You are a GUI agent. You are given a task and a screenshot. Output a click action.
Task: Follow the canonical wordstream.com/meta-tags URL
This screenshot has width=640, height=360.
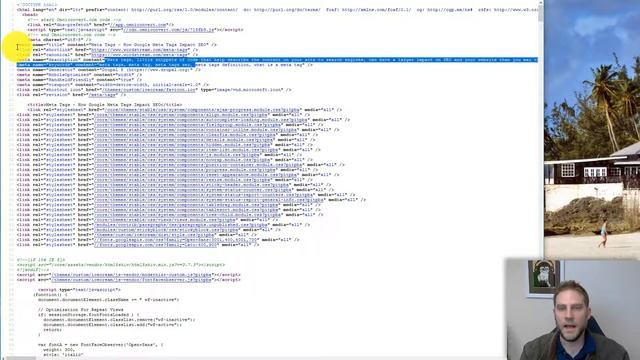click(140, 55)
